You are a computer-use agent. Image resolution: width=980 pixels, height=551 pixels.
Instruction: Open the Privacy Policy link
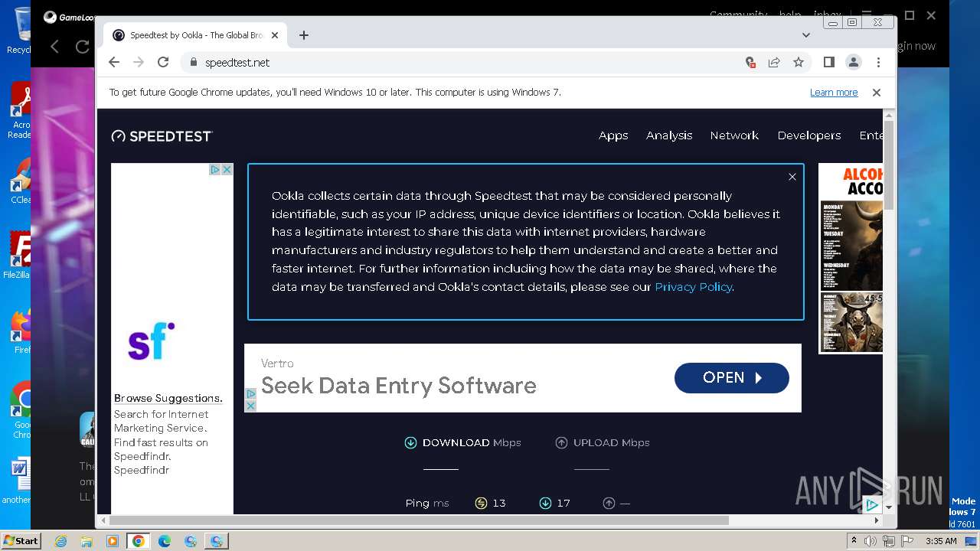point(694,287)
